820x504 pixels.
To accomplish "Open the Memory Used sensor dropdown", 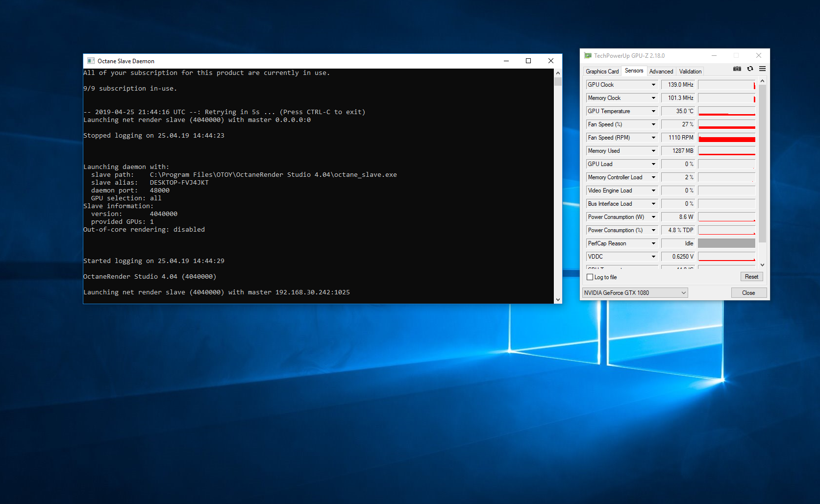I will click(x=653, y=151).
